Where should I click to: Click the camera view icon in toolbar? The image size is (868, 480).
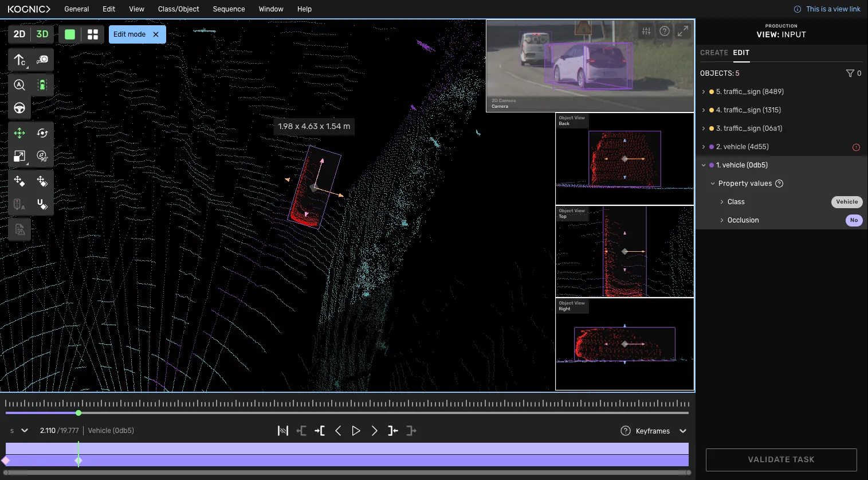(42, 60)
